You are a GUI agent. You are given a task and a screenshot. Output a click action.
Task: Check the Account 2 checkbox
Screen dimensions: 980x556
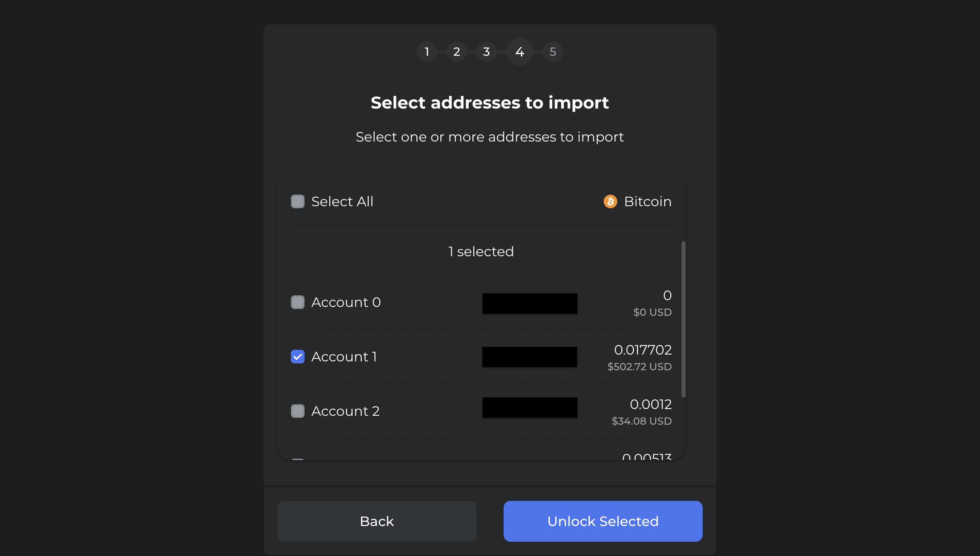point(298,411)
